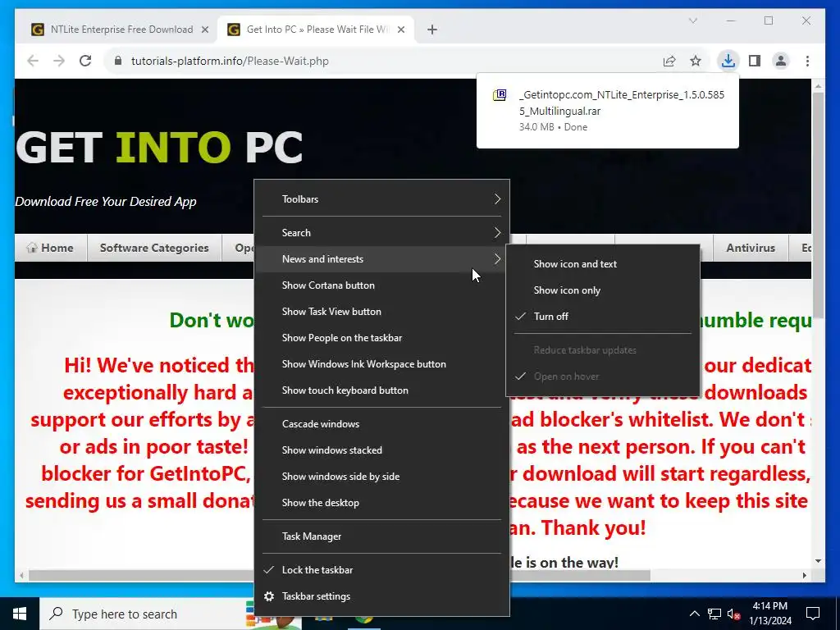Select Show windows side by side
The image size is (840, 630).
(x=381, y=477)
